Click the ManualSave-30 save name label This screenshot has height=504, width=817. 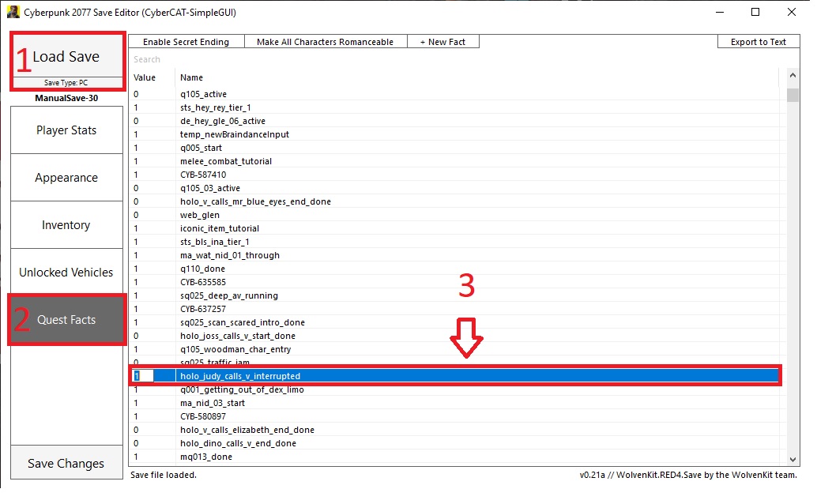pyautogui.click(x=66, y=98)
